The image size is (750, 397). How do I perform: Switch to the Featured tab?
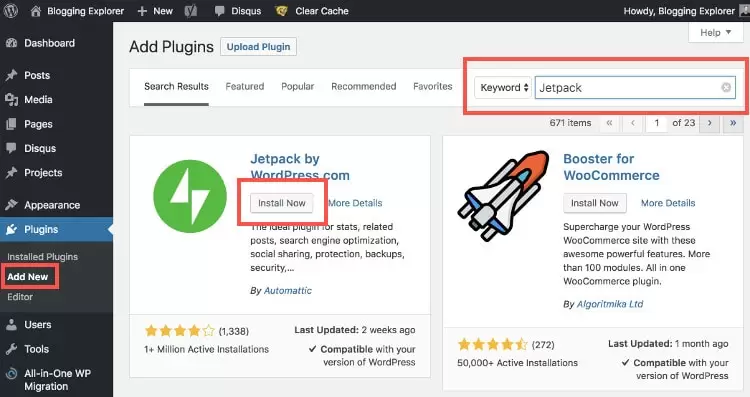tap(244, 87)
